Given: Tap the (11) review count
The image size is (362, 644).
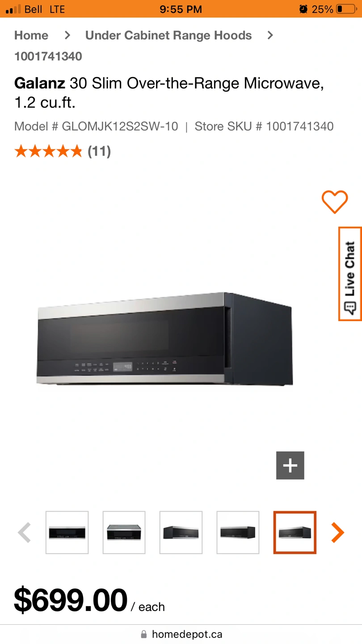Looking at the screenshot, I should point(99,151).
